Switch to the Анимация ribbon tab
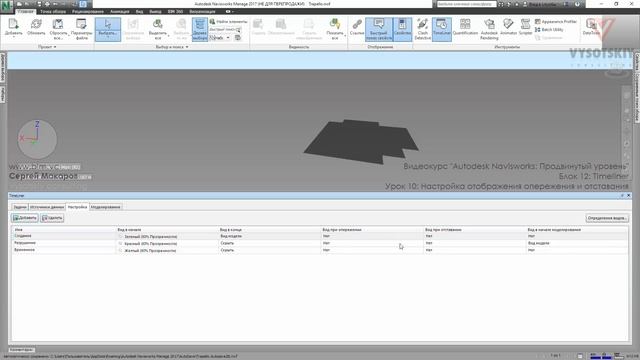 coord(120,11)
